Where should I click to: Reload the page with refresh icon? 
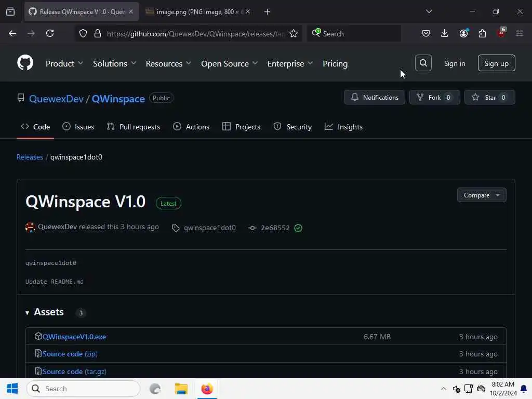click(x=50, y=33)
